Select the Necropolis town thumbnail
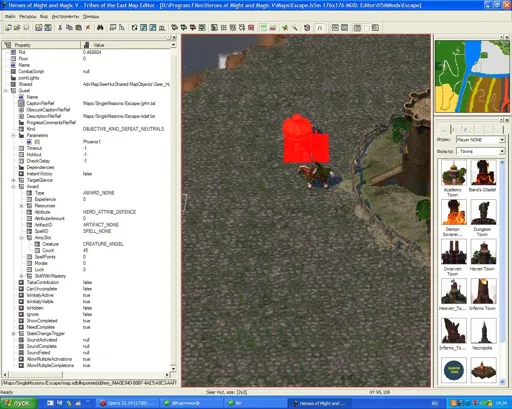This screenshot has width=512, height=409. click(483, 334)
